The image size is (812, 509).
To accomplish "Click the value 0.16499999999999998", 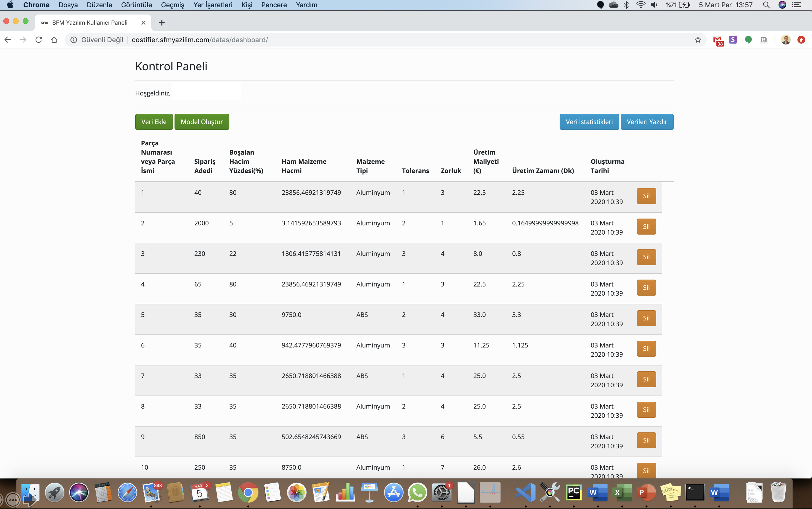I will tap(545, 223).
